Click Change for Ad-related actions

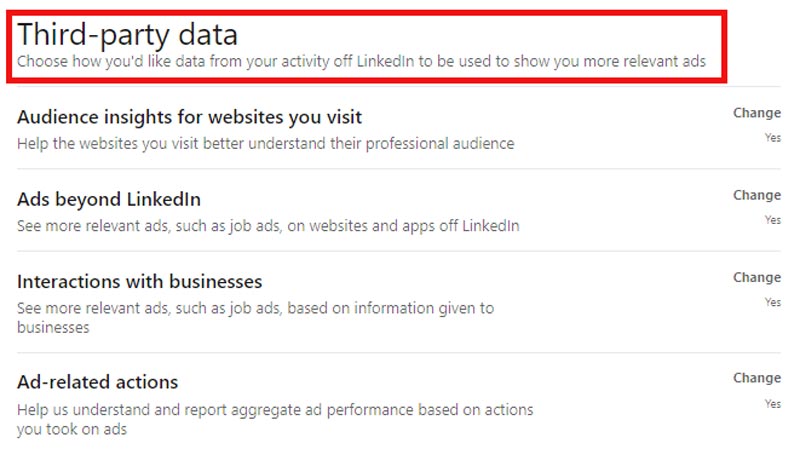756,378
